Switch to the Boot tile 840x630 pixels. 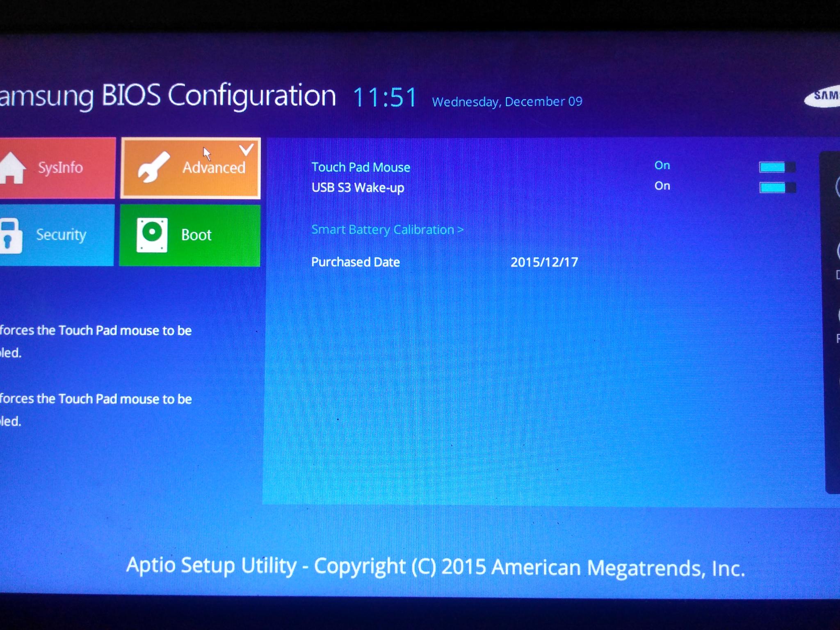189,235
